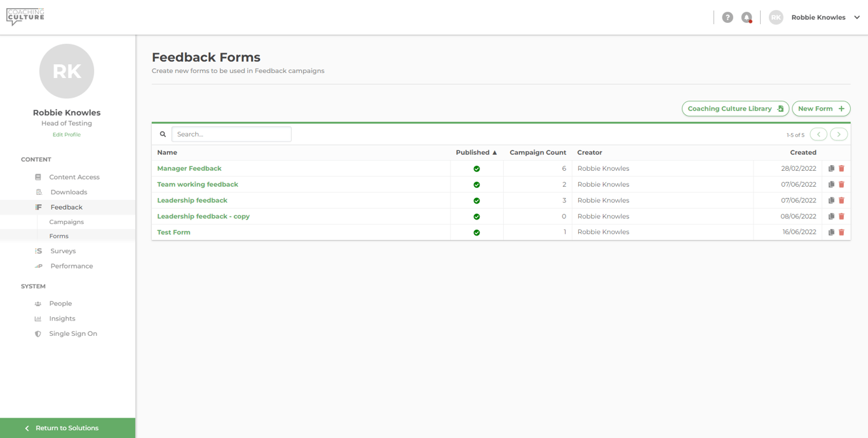Toggle published status for Manager Feedback
868x438 pixels.
pyautogui.click(x=477, y=169)
